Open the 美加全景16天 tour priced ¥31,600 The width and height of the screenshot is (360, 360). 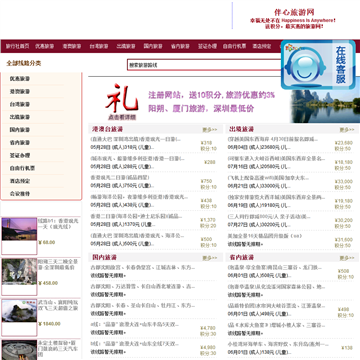(x=265, y=236)
